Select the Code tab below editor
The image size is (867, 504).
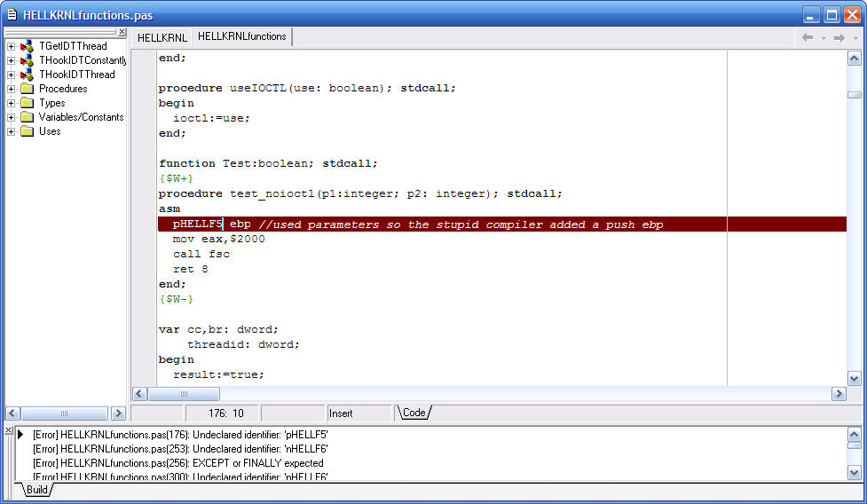[x=414, y=413]
